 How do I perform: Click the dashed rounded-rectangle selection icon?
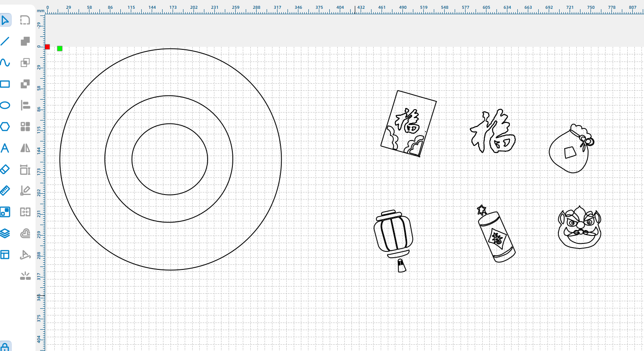(25, 20)
